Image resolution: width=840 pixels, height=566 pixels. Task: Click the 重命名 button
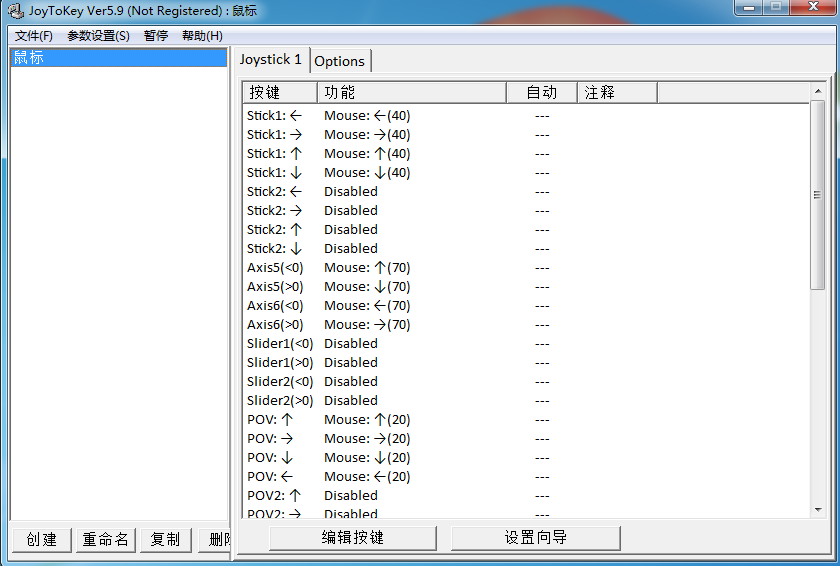(x=106, y=539)
